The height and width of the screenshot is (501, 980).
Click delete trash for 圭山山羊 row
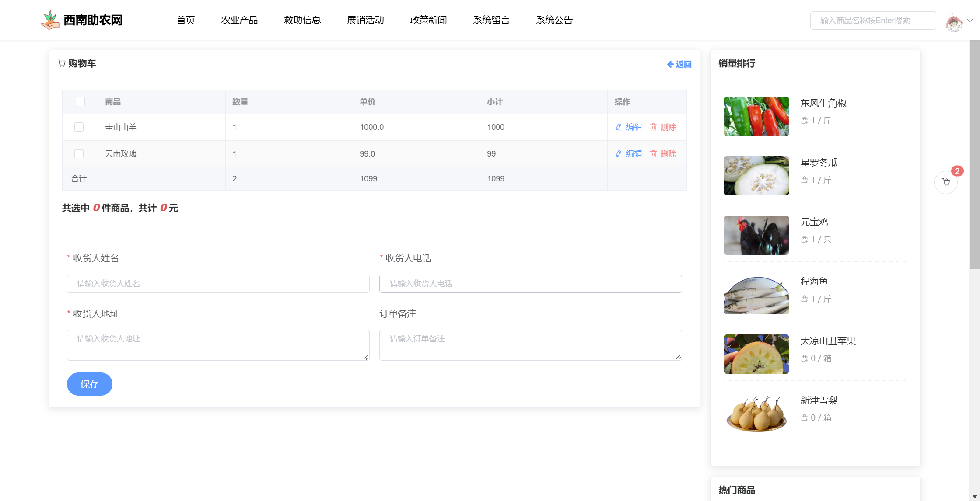coord(653,127)
